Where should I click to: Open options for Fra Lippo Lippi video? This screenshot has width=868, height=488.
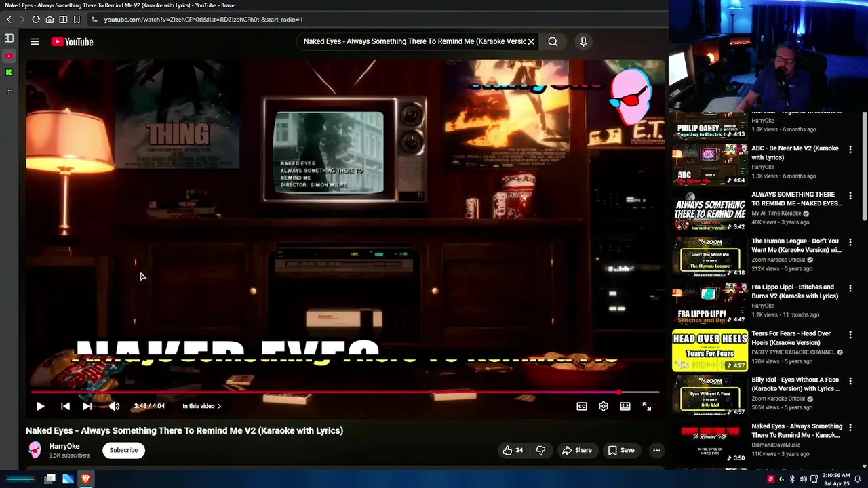[x=850, y=288]
